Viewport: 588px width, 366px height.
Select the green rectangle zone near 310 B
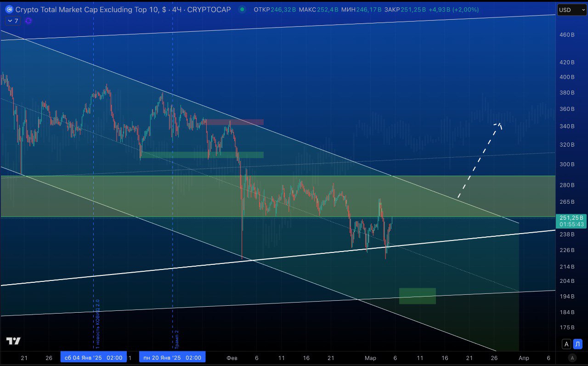tap(203, 155)
